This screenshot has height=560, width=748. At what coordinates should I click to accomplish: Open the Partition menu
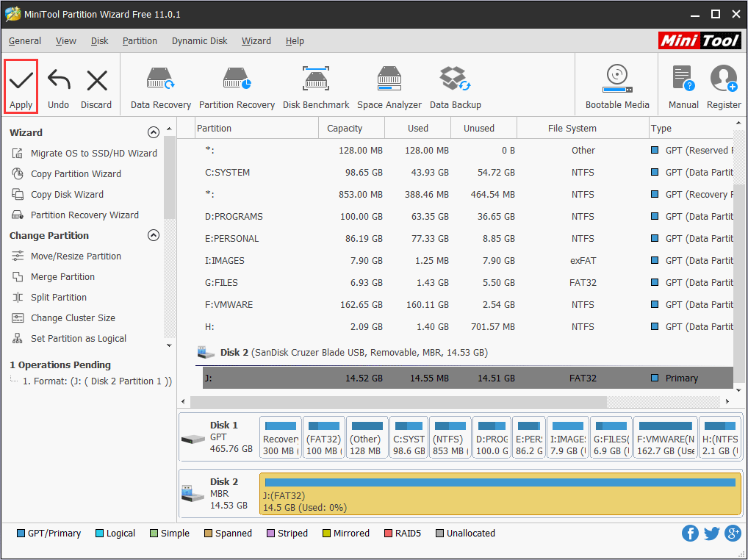[x=140, y=41]
